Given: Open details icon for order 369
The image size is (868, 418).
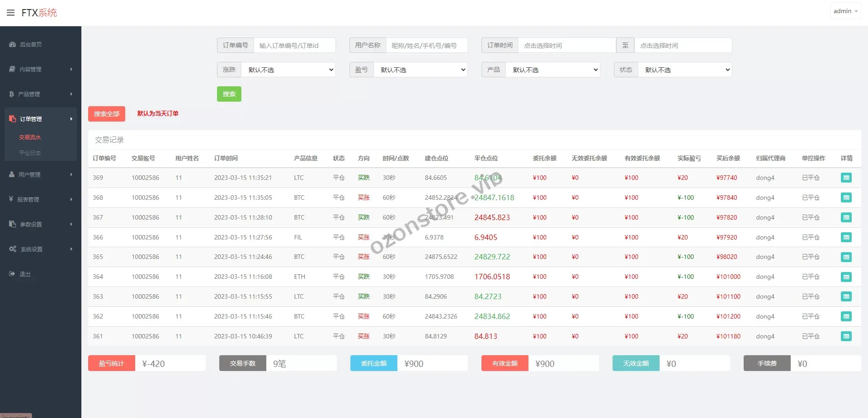Looking at the screenshot, I should click(846, 178).
